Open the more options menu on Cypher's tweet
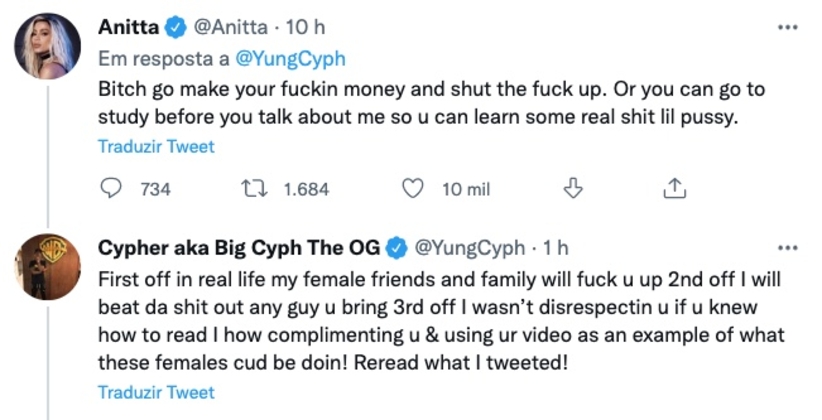This screenshot has height=420, width=822. coord(788,247)
